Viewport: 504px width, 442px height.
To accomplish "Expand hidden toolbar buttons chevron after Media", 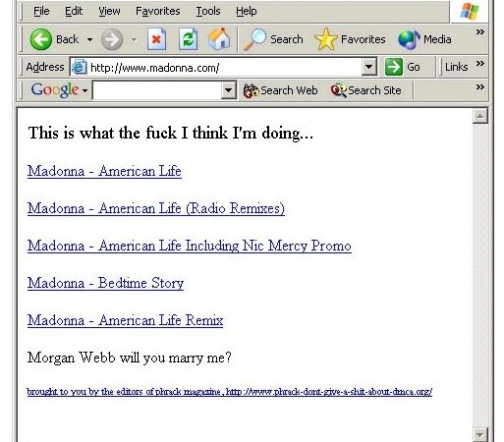I will click(x=480, y=32).
